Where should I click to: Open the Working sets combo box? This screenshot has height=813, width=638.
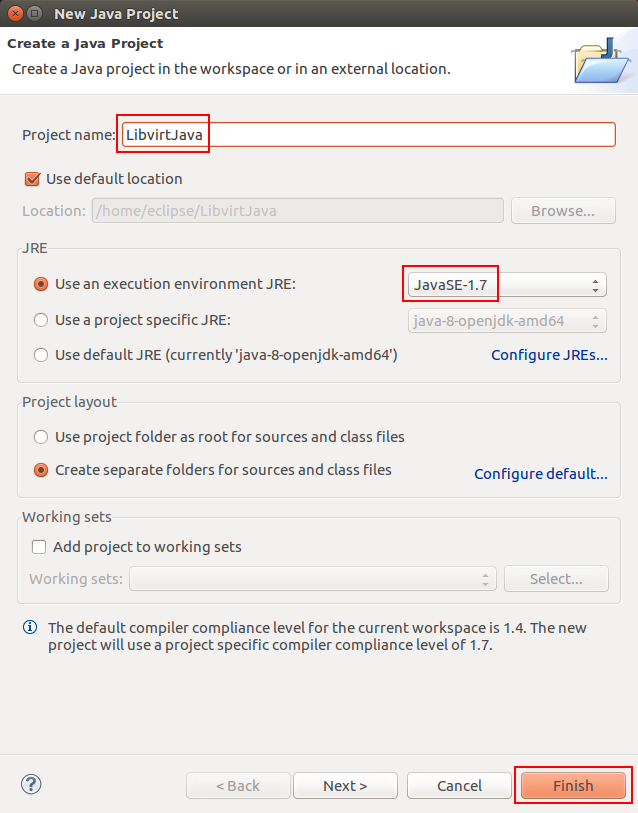click(313, 579)
